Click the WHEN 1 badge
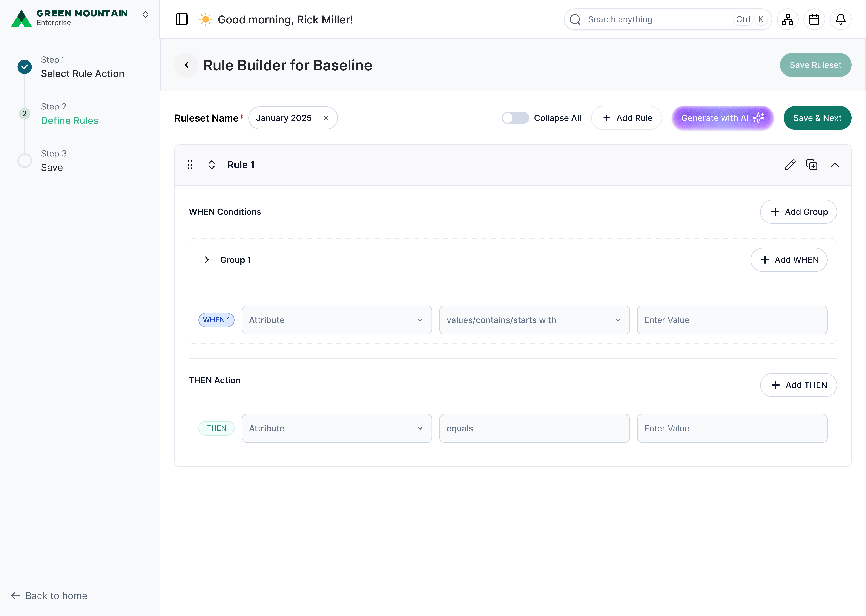 pos(216,320)
